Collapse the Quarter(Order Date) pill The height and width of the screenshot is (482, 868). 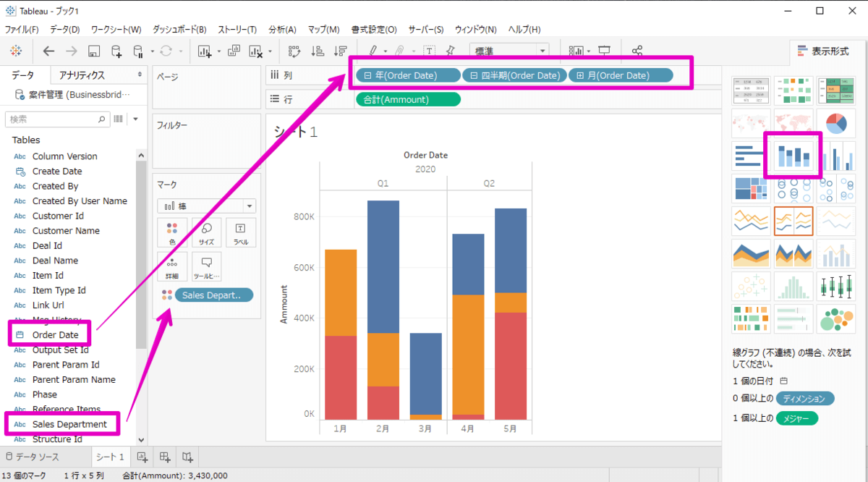475,75
